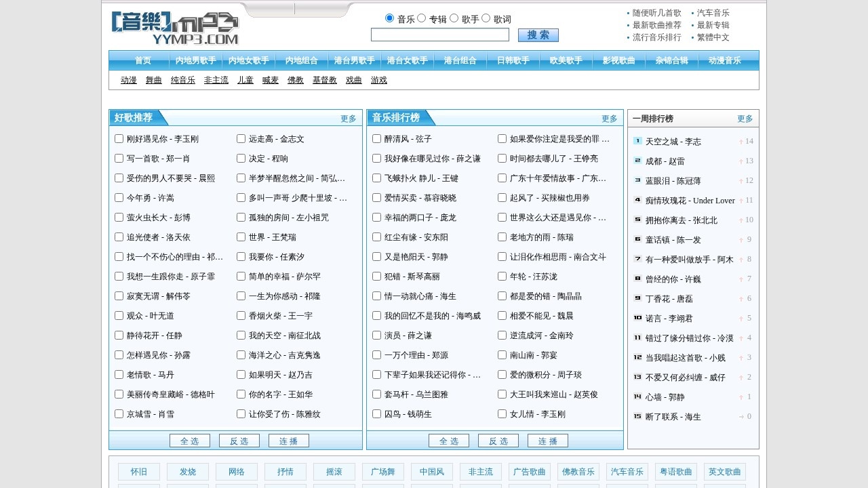Image resolution: width=868 pixels, height=488 pixels.
Task: Click the YYMP3.COM site logo
Action: [175, 28]
